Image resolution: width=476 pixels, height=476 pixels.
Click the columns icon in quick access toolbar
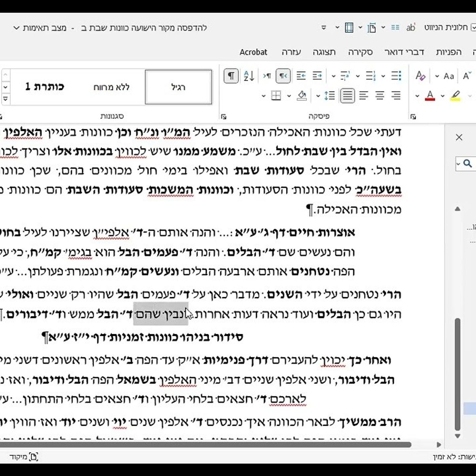pos(395,27)
